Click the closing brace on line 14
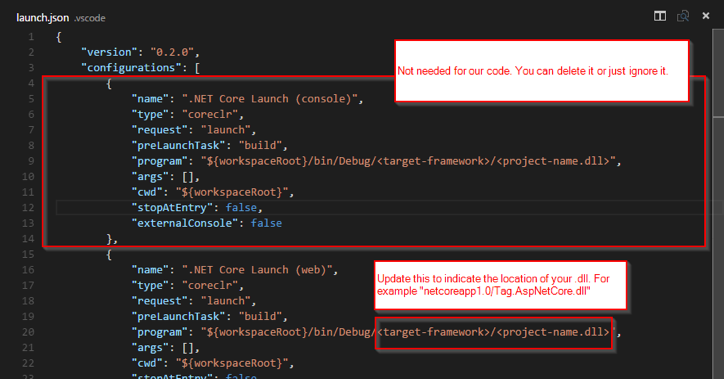Screen dimensions: 724x379 tap(109, 239)
